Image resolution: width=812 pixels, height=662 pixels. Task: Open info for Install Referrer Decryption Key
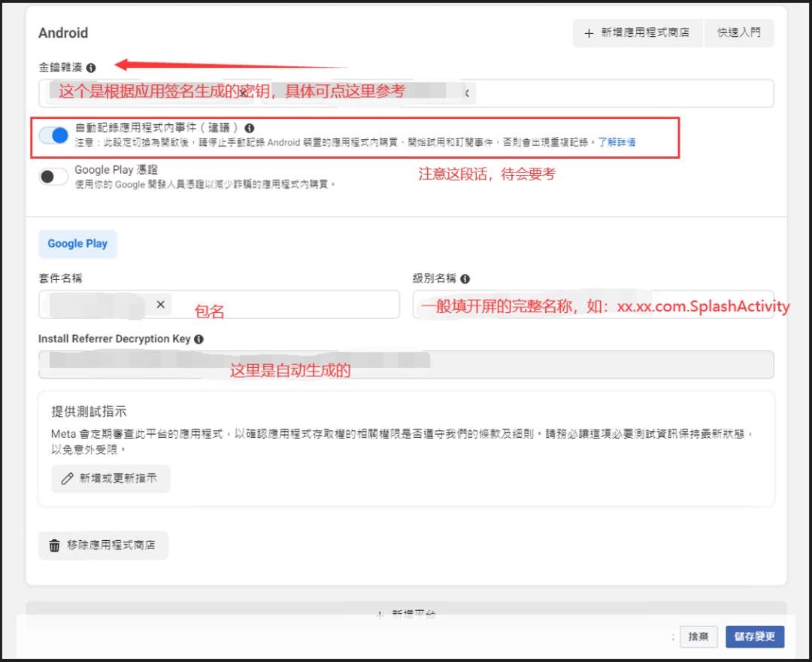[x=198, y=339]
